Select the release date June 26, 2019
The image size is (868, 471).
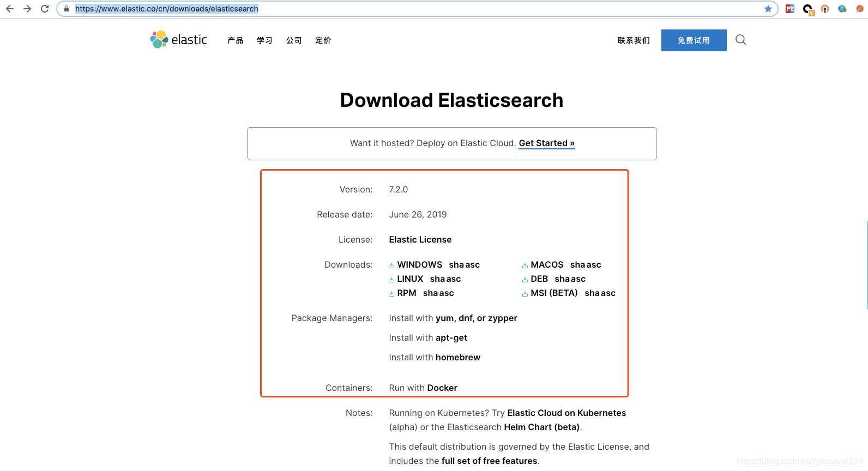418,214
